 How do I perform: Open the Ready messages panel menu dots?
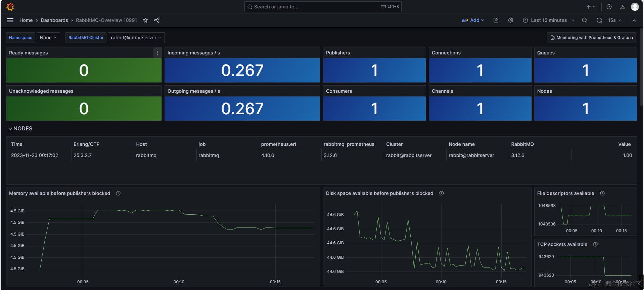(x=157, y=53)
